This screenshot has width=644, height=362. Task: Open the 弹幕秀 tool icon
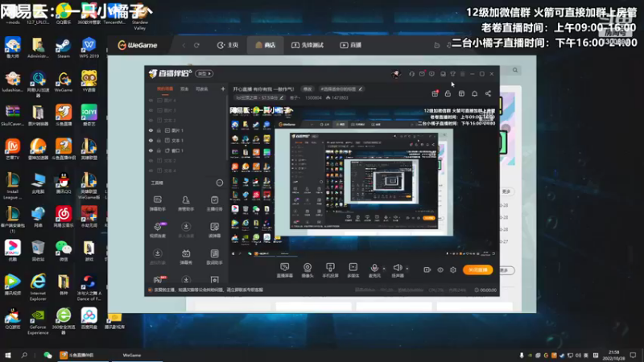point(186,257)
